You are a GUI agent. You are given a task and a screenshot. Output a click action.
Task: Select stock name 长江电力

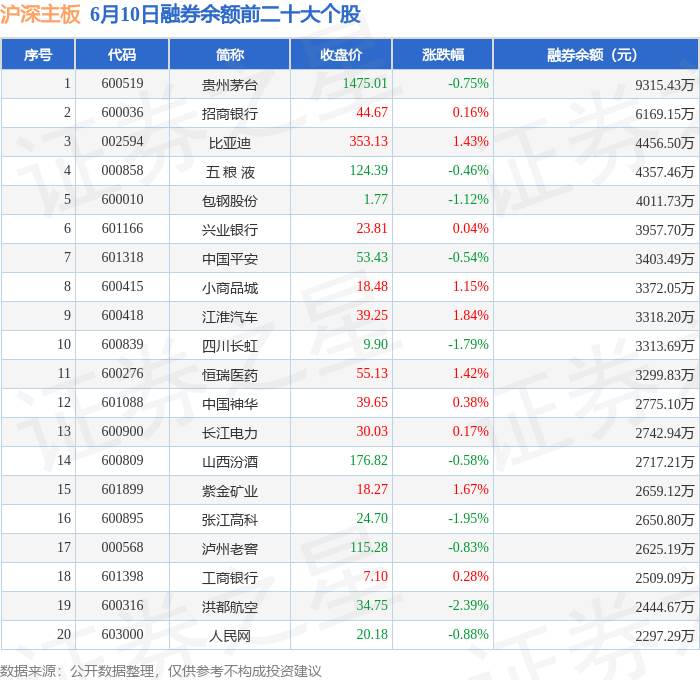point(230,433)
